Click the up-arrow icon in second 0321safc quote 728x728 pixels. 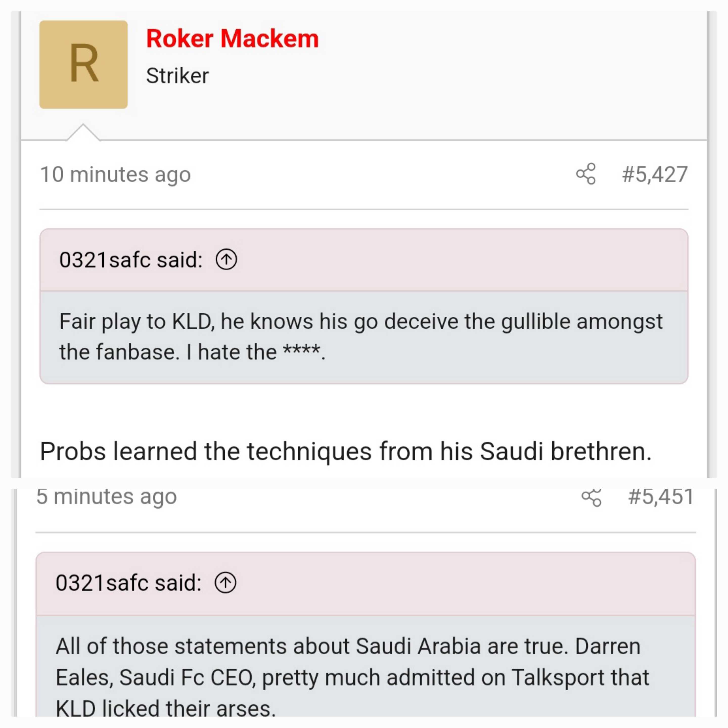[225, 583]
